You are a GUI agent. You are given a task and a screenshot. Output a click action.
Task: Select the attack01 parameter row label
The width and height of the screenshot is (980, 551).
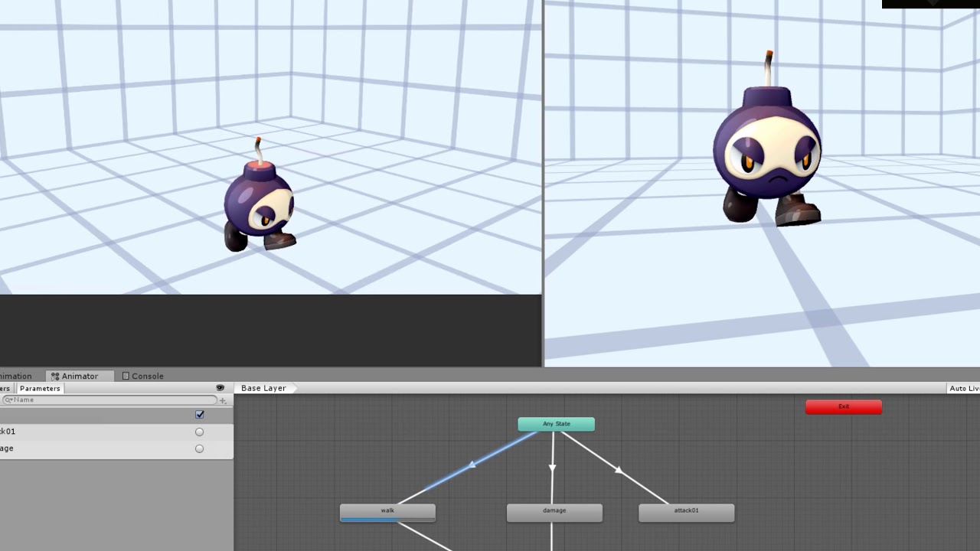(x=8, y=432)
